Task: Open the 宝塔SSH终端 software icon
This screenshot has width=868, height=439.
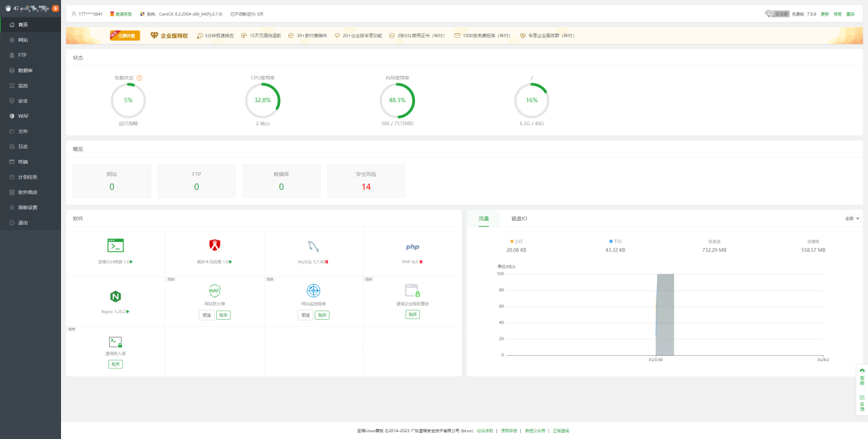Action: pyautogui.click(x=115, y=245)
